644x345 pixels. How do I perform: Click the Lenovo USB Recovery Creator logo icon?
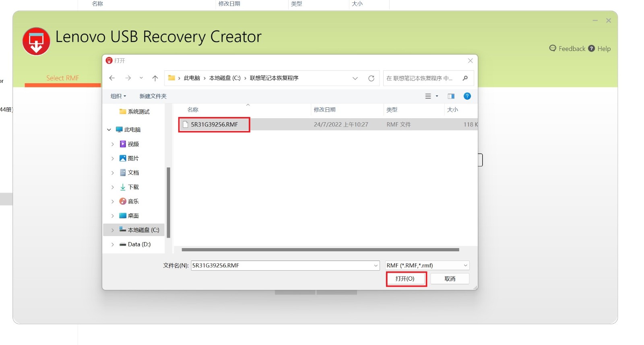pyautogui.click(x=36, y=41)
